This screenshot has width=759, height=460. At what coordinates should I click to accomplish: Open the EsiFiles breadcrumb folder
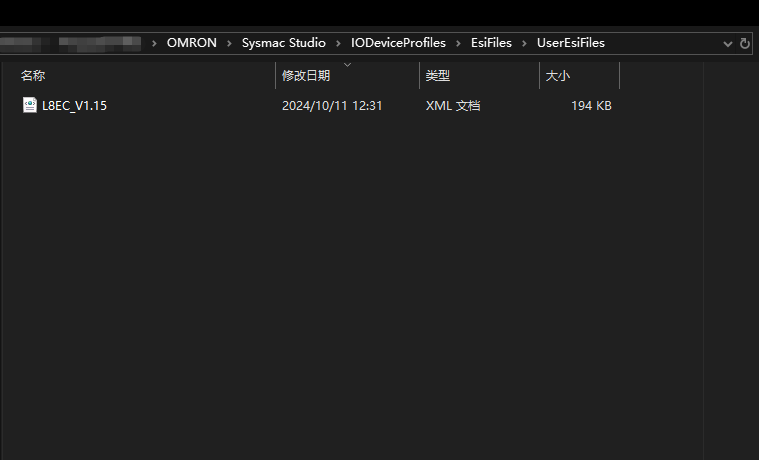[x=491, y=43]
